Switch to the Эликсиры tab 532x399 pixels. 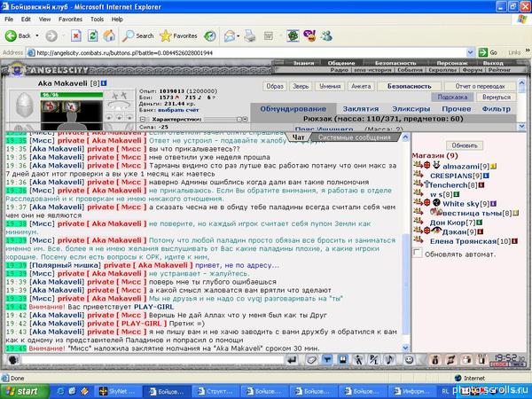point(411,109)
